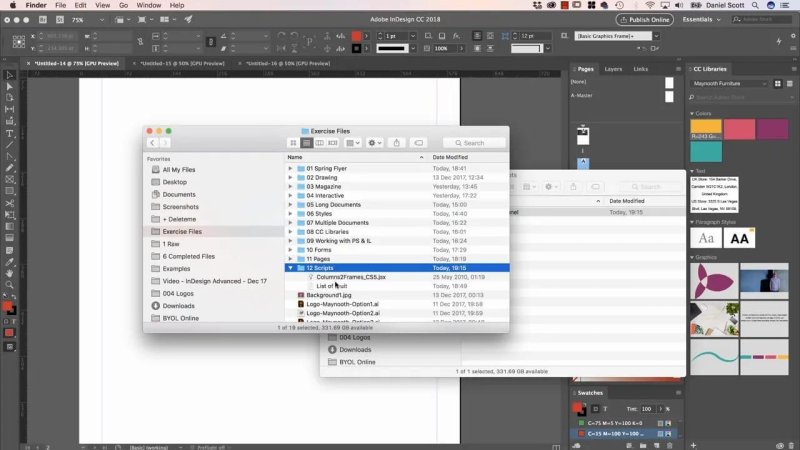Click the Wi-Fi icon in menu bar
800x450 pixels.
[649, 5]
